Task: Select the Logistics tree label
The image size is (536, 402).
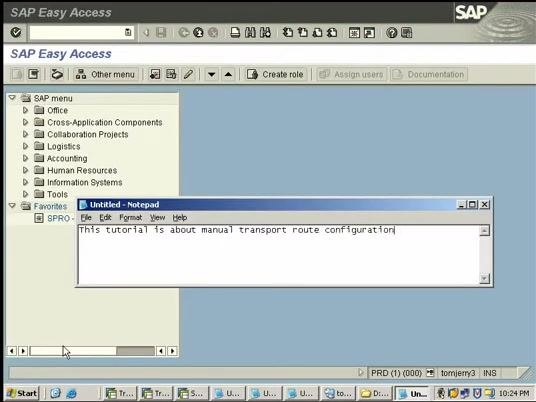Action: pyautogui.click(x=64, y=146)
